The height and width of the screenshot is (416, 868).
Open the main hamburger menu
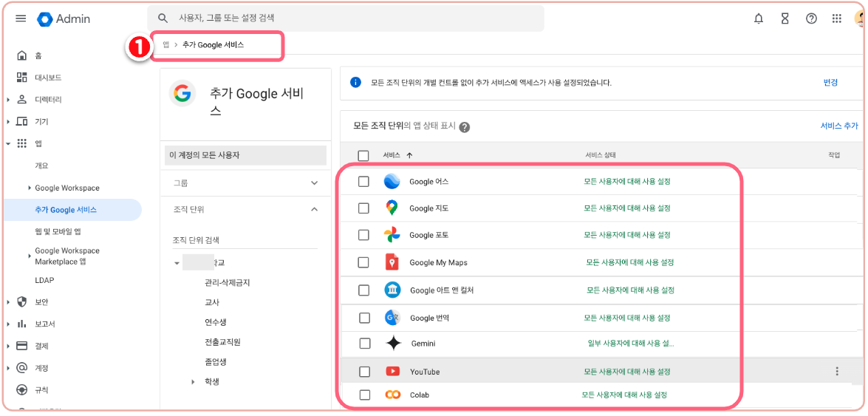[x=21, y=18]
